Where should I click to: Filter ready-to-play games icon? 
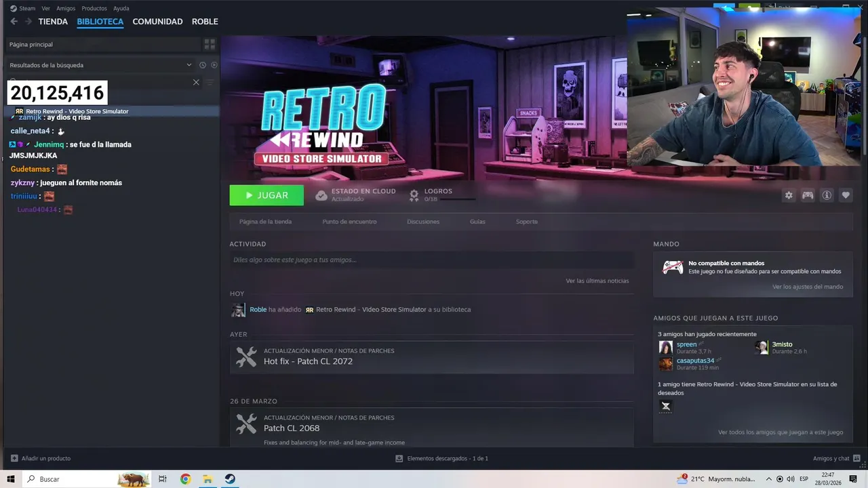[x=214, y=65]
